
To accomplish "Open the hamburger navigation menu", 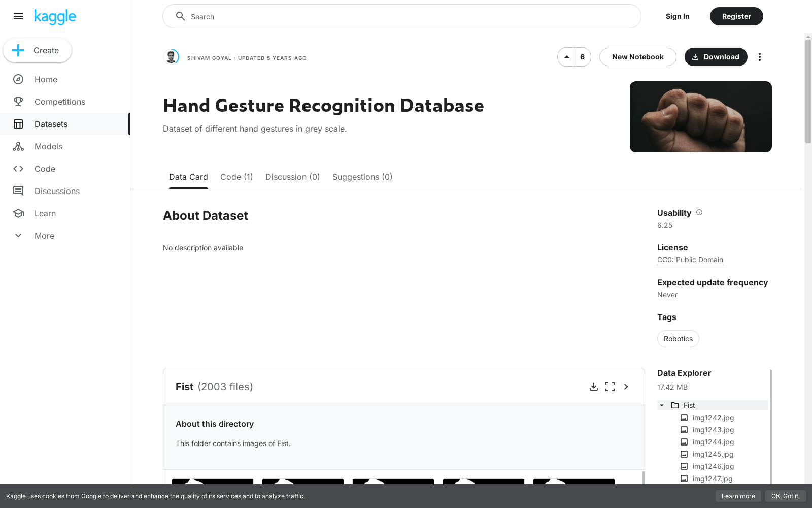I will tap(18, 16).
